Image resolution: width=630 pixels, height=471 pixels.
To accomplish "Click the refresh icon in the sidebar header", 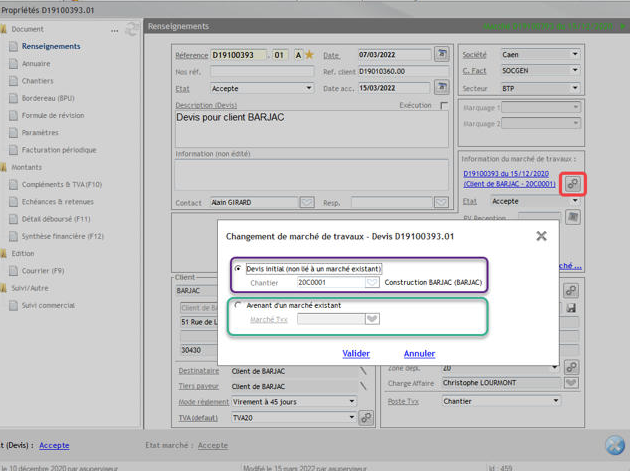I will coord(130,29).
